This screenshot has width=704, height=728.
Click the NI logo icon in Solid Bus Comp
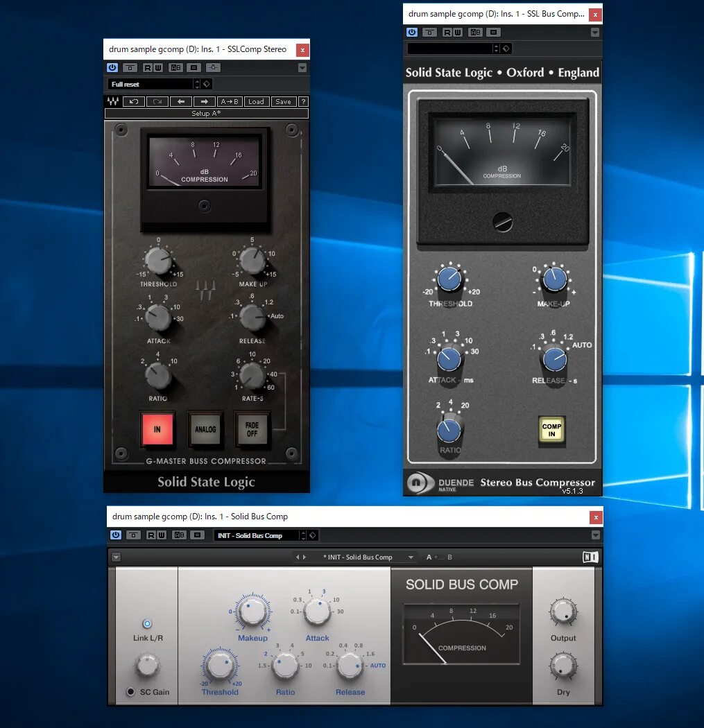click(590, 557)
